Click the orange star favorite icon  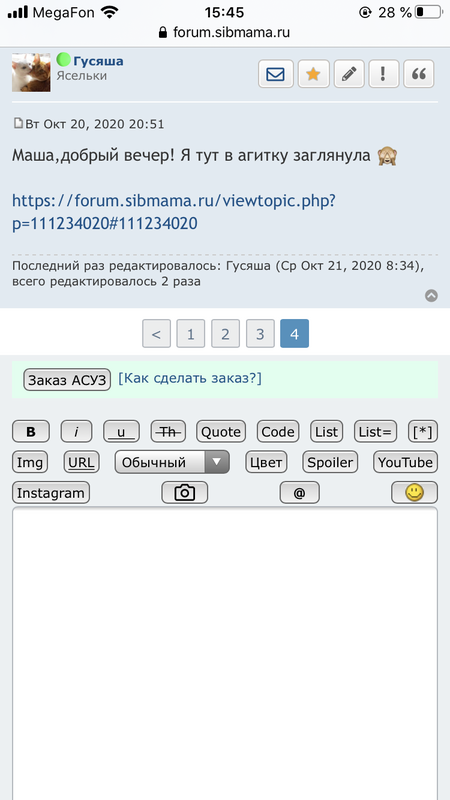[x=313, y=74]
